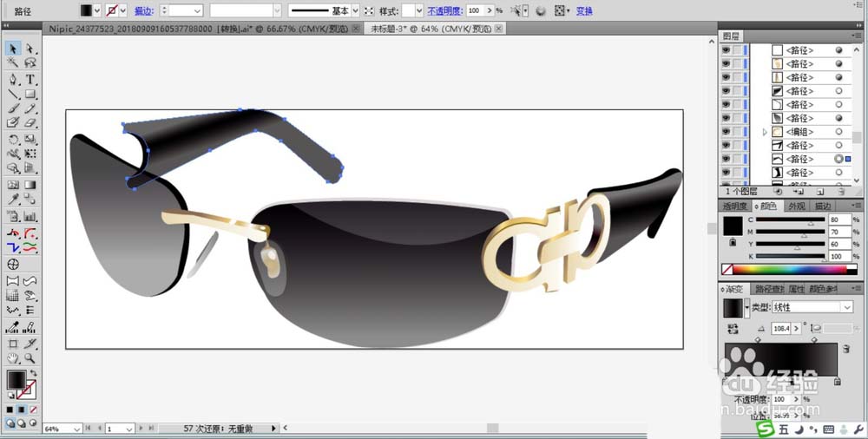Screen dimensions: 868x439
Task: Select the Pen tool
Action: tap(13, 79)
